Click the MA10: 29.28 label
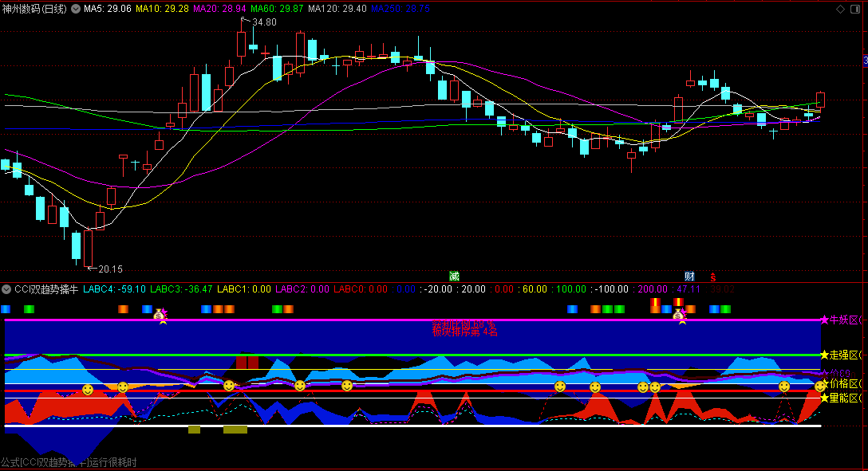The height and width of the screenshot is (471, 868). [x=162, y=9]
